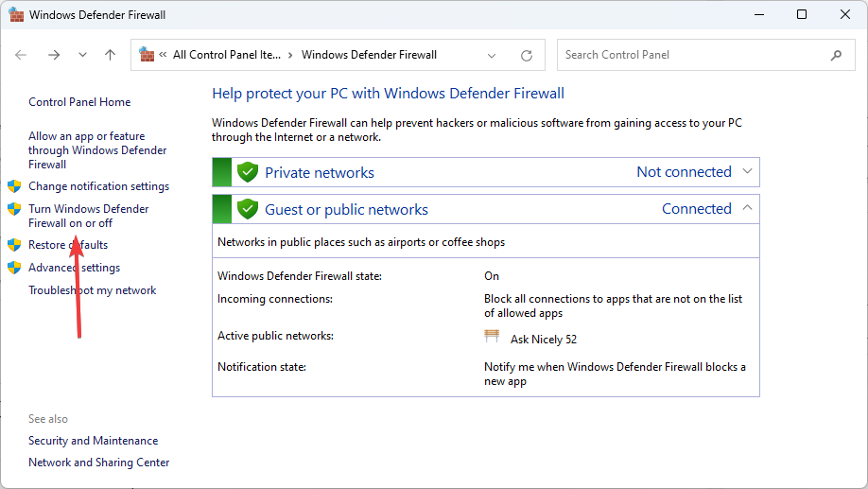The width and height of the screenshot is (868, 489).
Task: Expand the Private networks section
Action: (x=747, y=172)
